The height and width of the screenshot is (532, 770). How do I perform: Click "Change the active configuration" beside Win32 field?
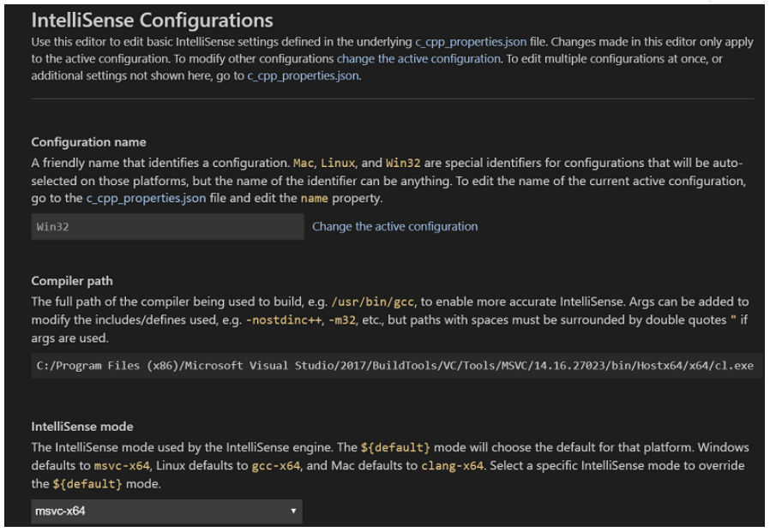click(x=394, y=226)
